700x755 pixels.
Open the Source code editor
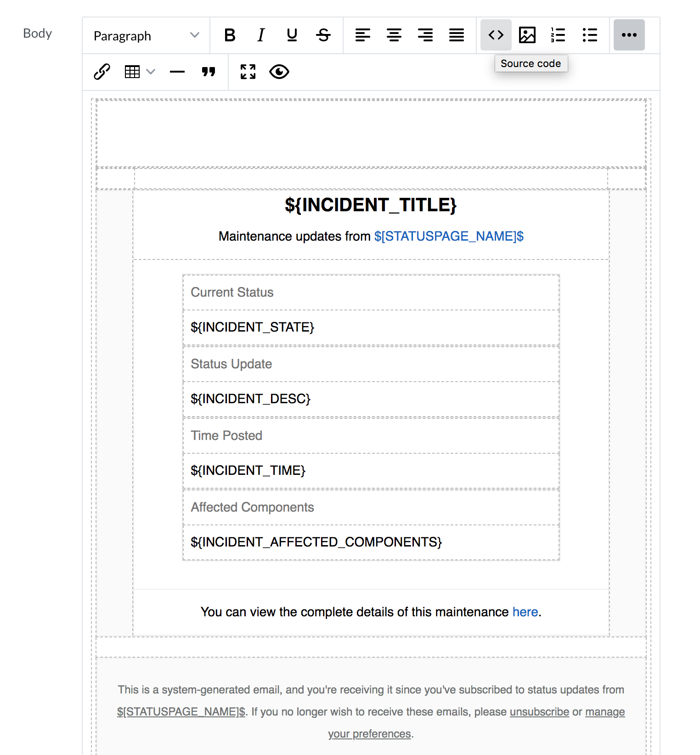pos(496,35)
